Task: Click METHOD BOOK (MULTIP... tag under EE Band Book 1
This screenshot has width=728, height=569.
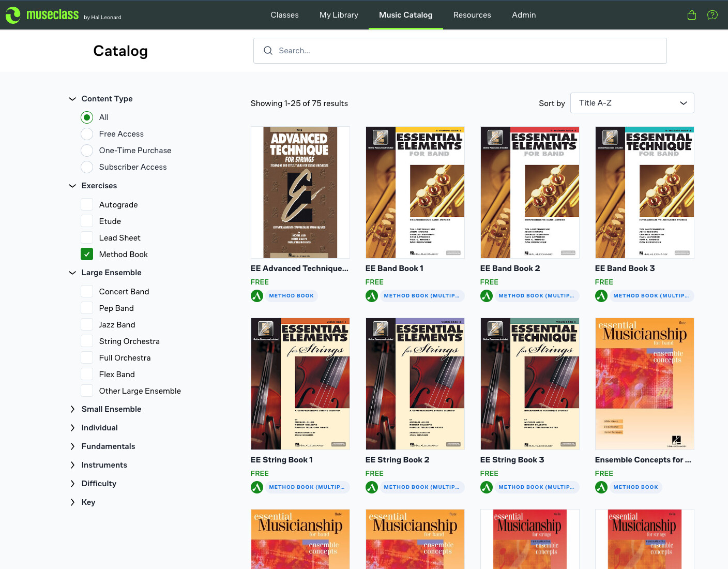Action: pyautogui.click(x=421, y=296)
